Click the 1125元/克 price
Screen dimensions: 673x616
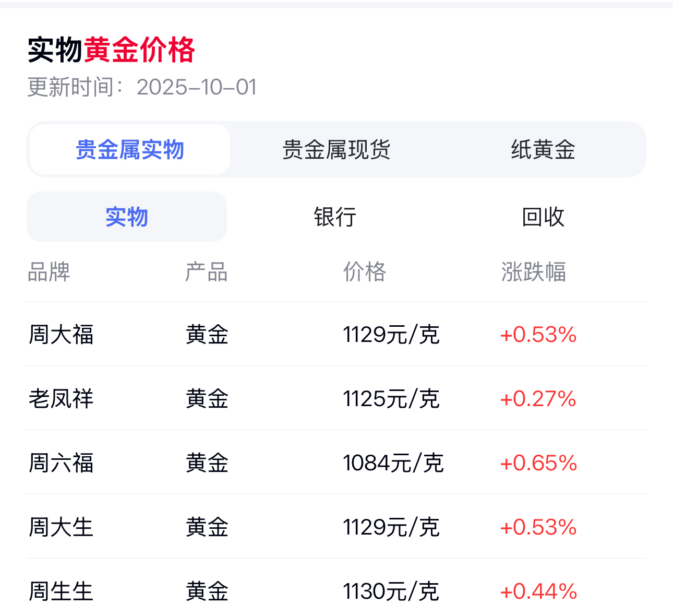coord(391,399)
